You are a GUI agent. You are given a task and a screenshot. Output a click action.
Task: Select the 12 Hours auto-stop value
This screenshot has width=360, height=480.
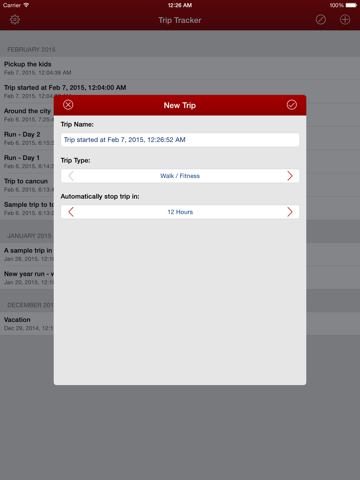pyautogui.click(x=180, y=212)
